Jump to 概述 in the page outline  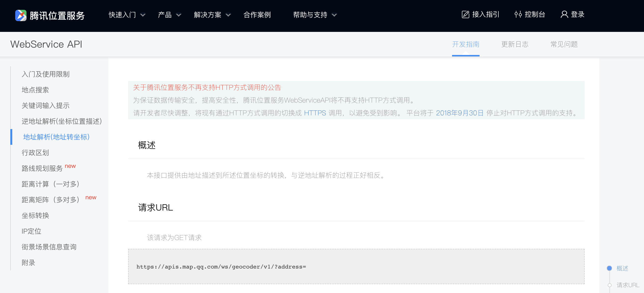point(622,268)
